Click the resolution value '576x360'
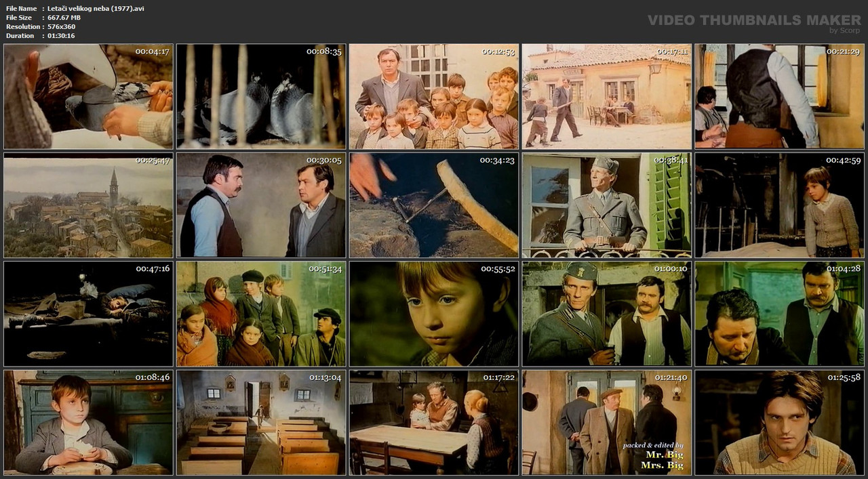Screen dimensions: 868x479 coord(61,26)
